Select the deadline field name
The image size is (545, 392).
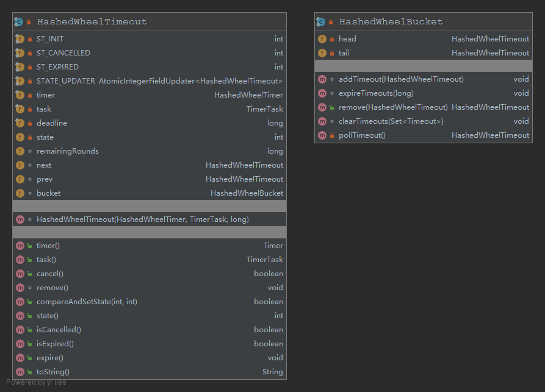pos(52,123)
